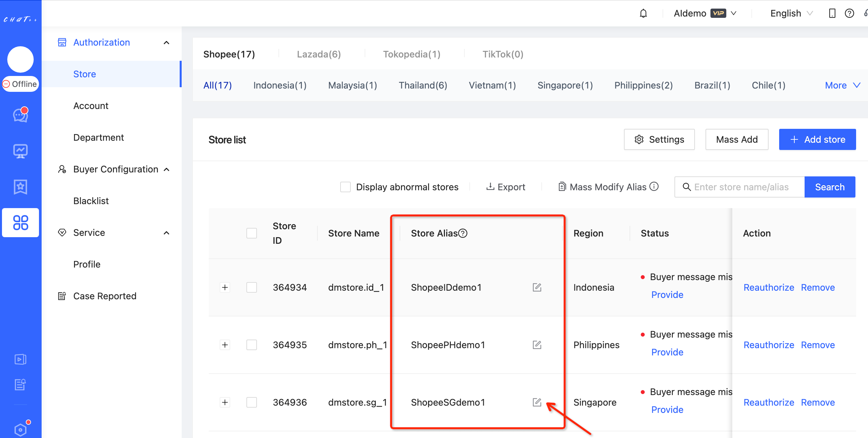868x438 pixels.
Task: Enable Display abnormal stores checkbox
Action: [x=345, y=187]
